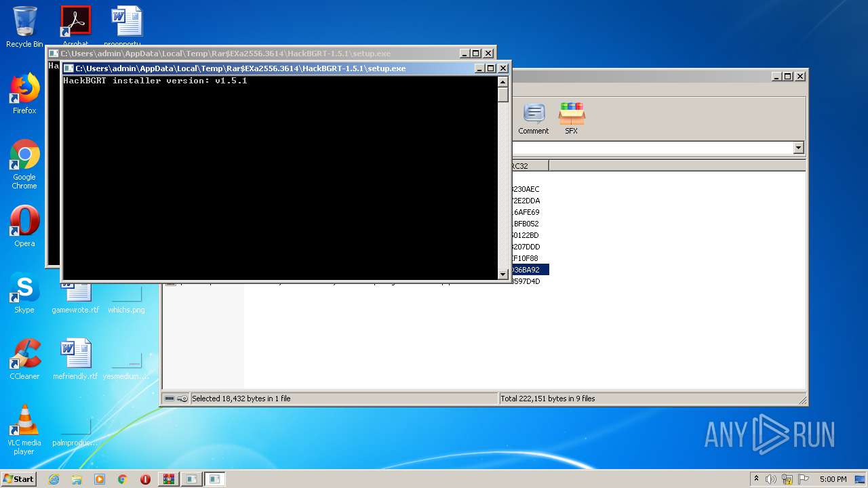868x488 pixels.
Task: Click the 5:00 PM clock
Action: [833, 479]
